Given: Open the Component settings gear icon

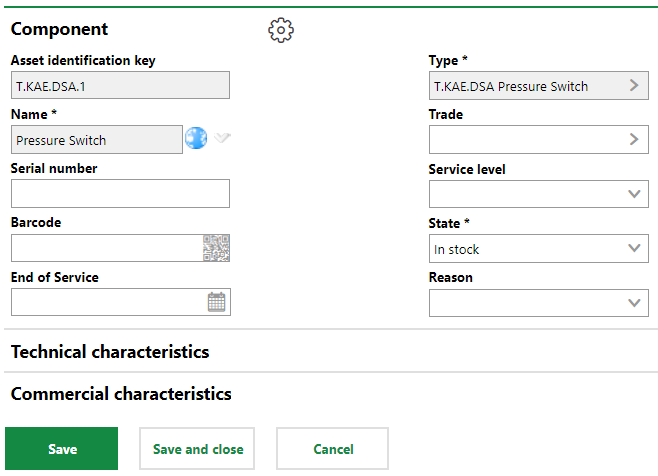Looking at the screenshot, I should (x=281, y=31).
